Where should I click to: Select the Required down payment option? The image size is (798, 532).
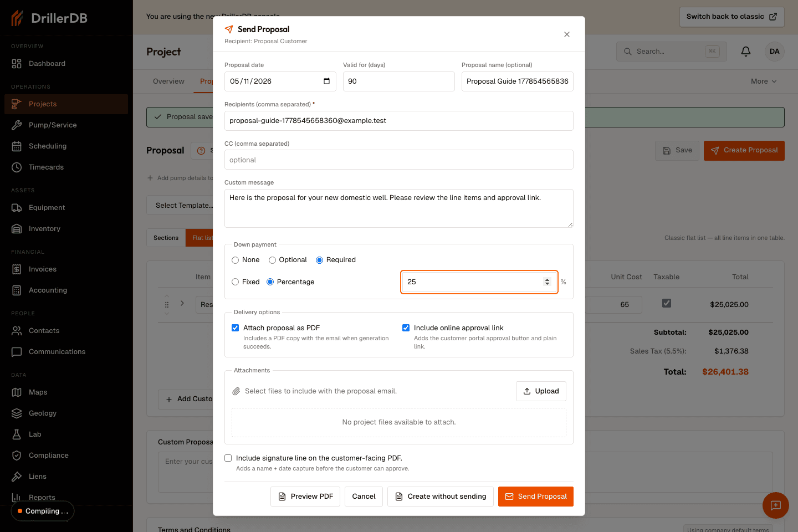pyautogui.click(x=319, y=260)
